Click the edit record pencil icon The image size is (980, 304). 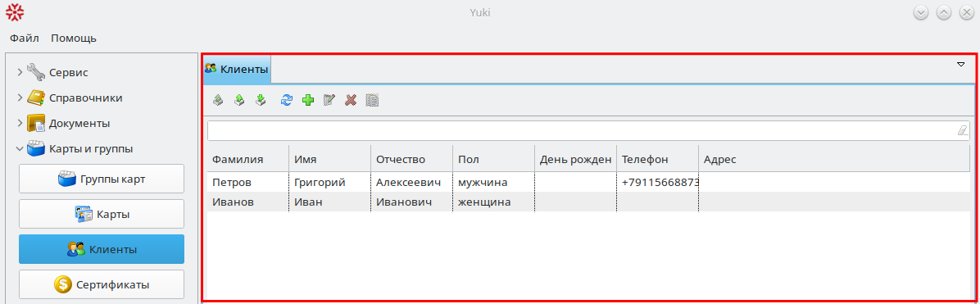click(x=329, y=99)
